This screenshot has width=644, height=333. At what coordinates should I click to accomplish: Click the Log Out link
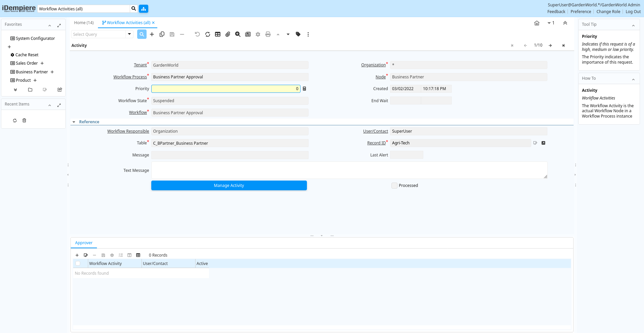tap(633, 12)
